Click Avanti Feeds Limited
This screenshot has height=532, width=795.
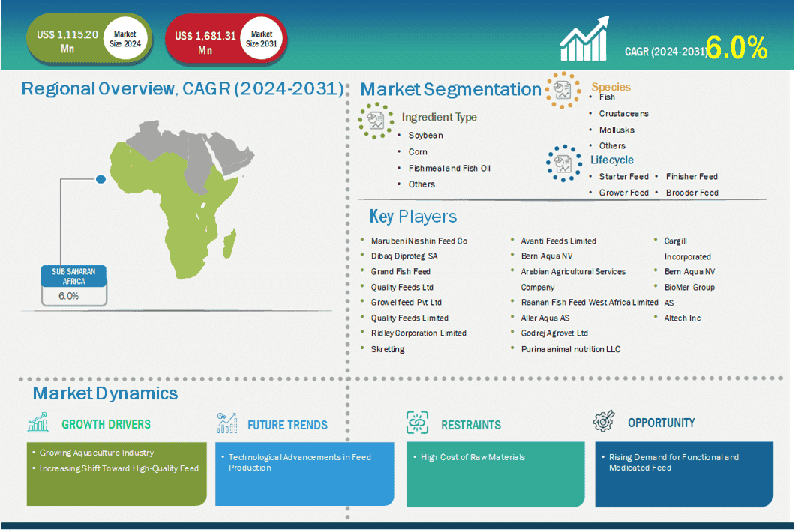(558, 241)
